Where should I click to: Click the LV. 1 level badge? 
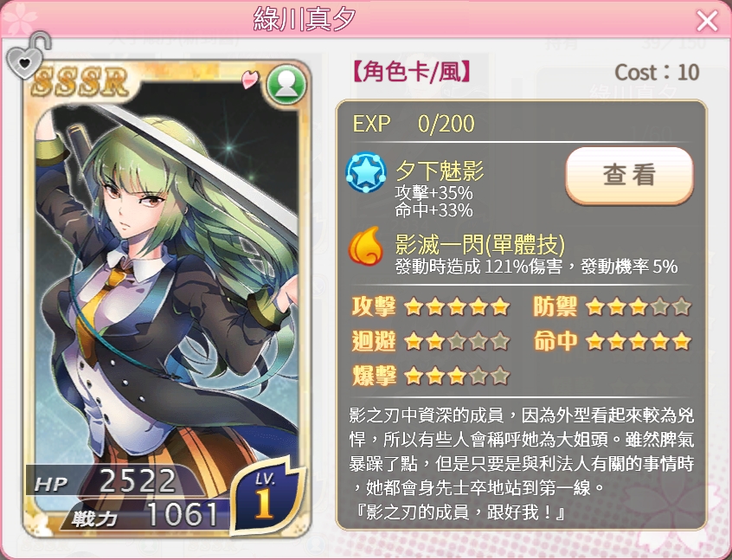coord(266,496)
